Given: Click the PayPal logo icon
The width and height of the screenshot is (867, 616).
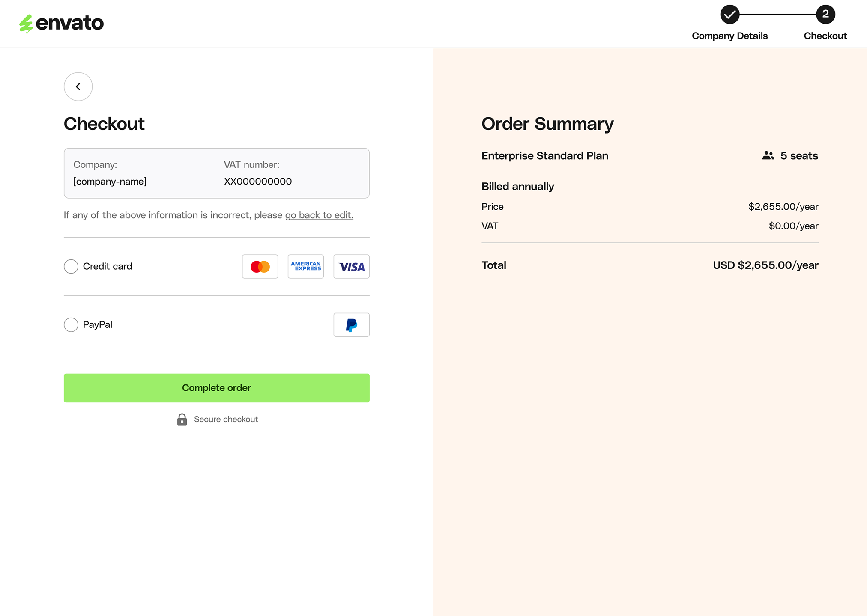Looking at the screenshot, I should [x=351, y=325].
